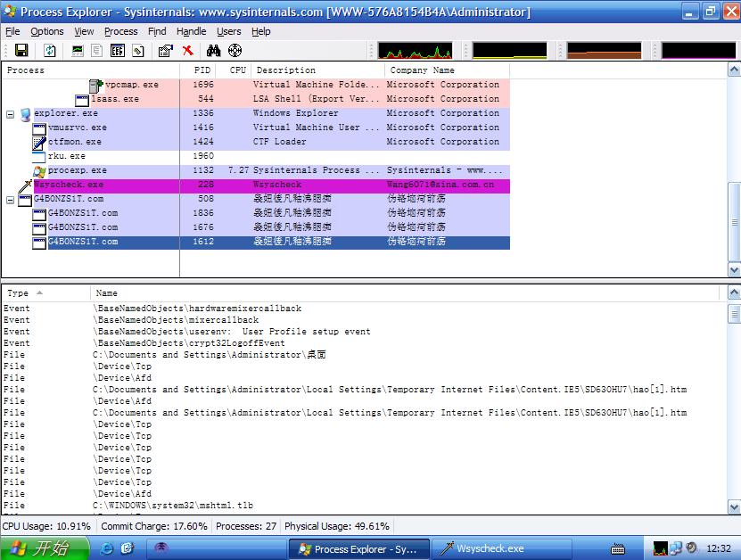Open the System Information graph icon
Screen dimensions: 741x560
pos(78,50)
